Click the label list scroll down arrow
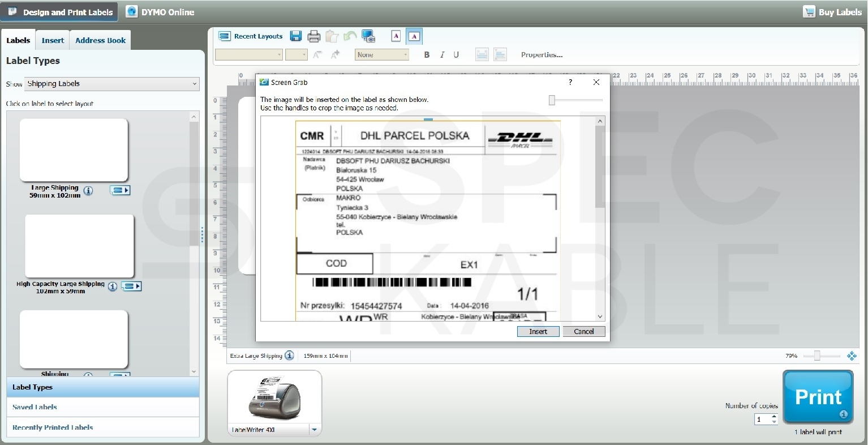The image size is (868, 445). coord(194,371)
